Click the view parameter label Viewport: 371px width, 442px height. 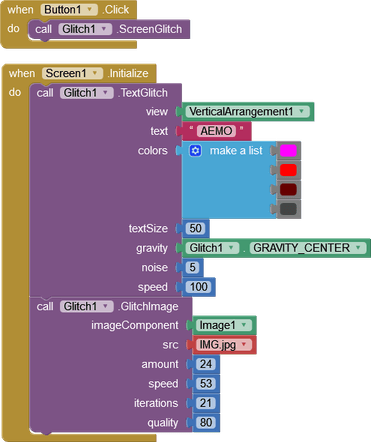pos(157,112)
